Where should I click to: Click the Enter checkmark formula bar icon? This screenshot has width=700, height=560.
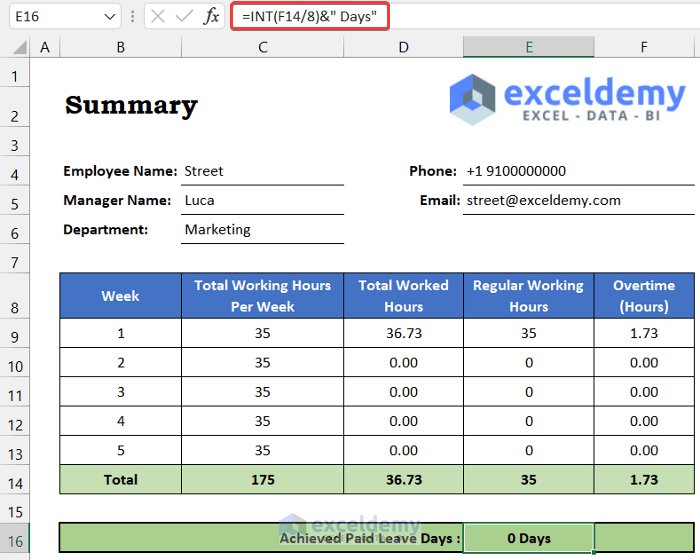(184, 17)
